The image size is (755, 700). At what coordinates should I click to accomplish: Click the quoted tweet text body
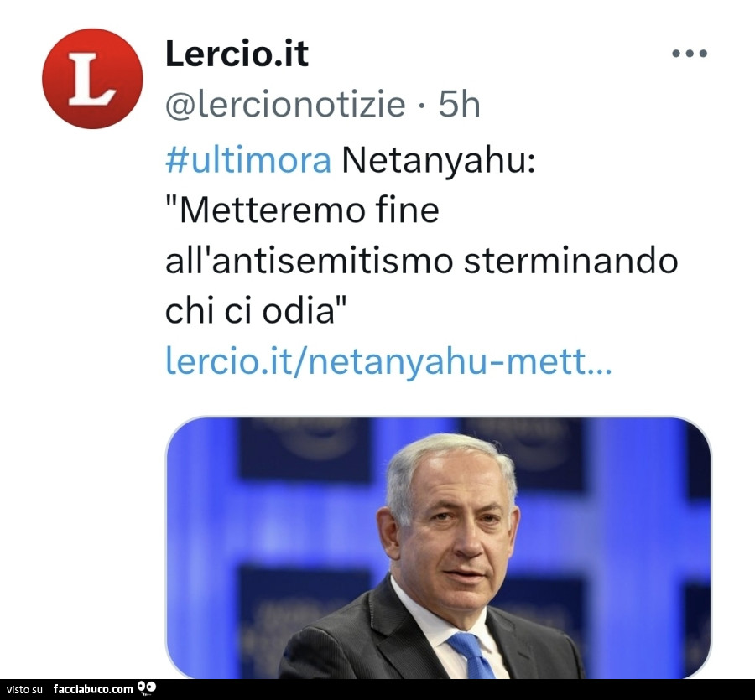(422, 236)
